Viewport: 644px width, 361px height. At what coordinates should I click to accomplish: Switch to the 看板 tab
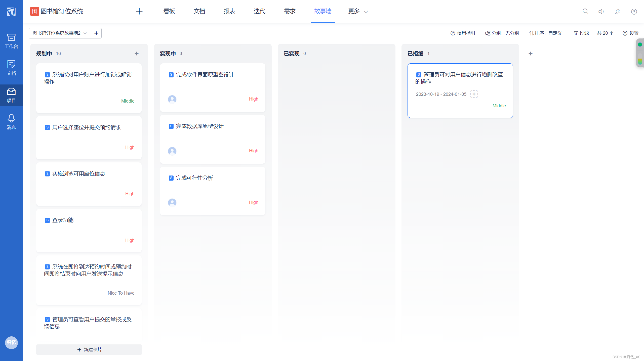coord(169,11)
